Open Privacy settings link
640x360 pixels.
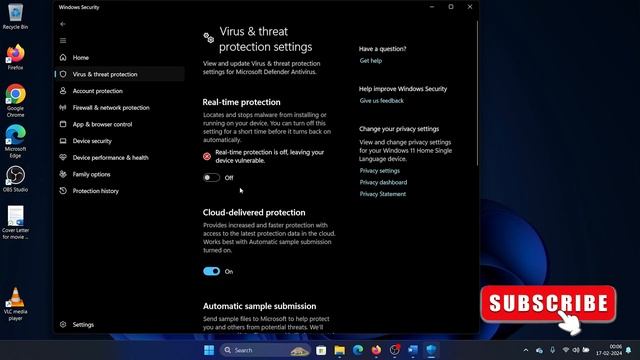(380, 171)
